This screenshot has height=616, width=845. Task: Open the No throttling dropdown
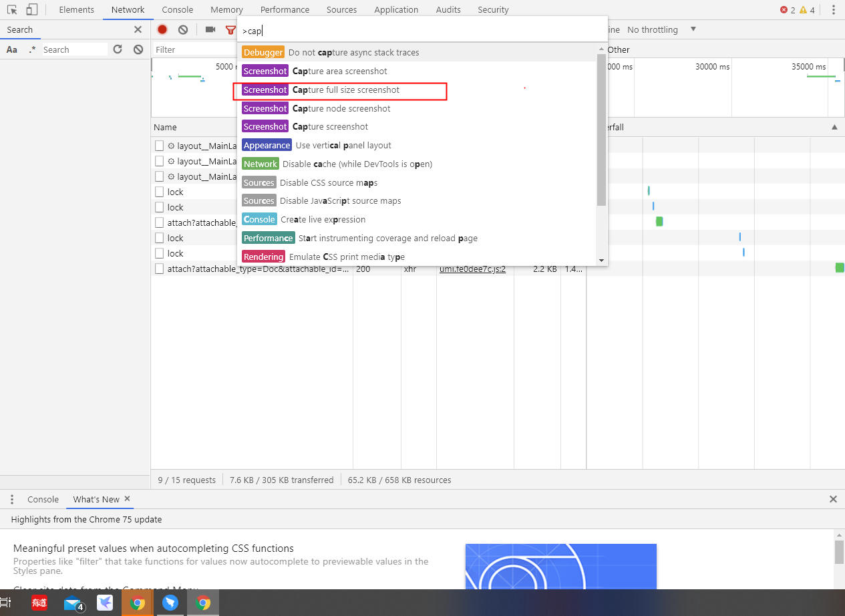coord(661,29)
